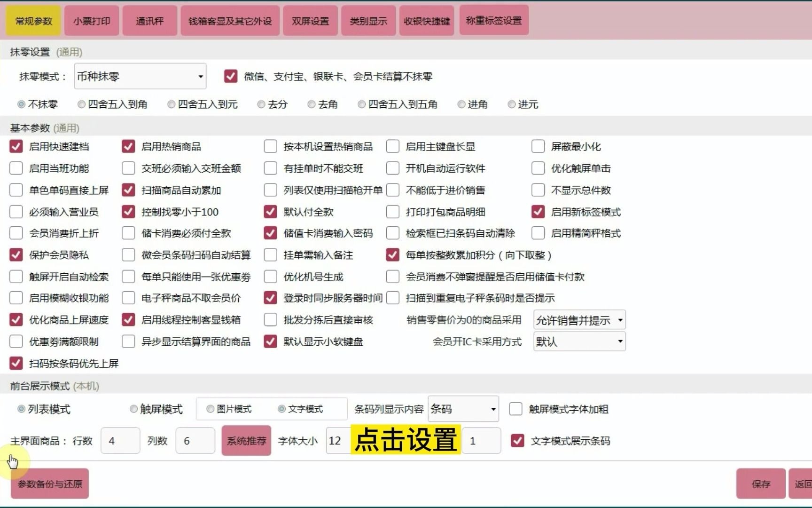
Task: Enable 按本机设置热销商品 checkbox
Action: pyautogui.click(x=270, y=146)
